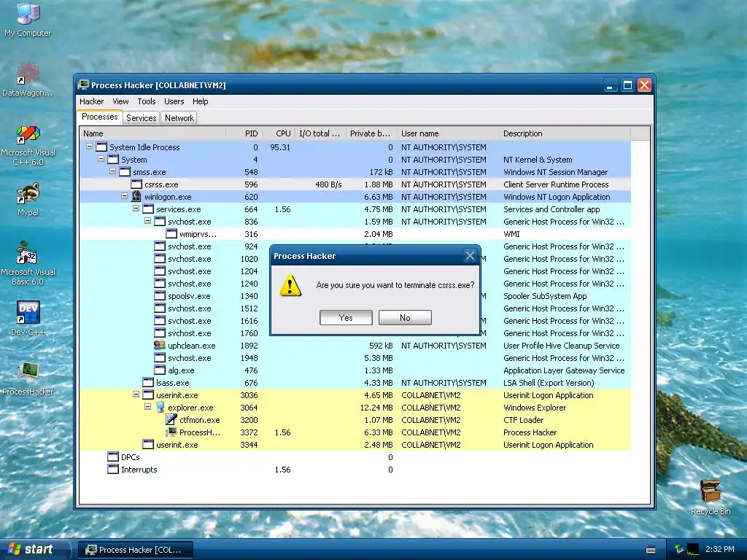Click the explorer.exe process icon

click(160, 407)
